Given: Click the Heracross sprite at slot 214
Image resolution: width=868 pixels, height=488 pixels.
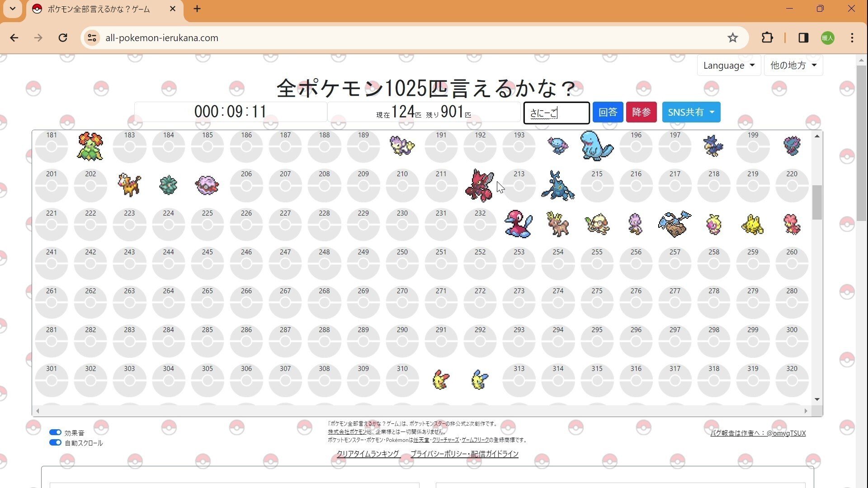Looking at the screenshot, I should pos(557,185).
